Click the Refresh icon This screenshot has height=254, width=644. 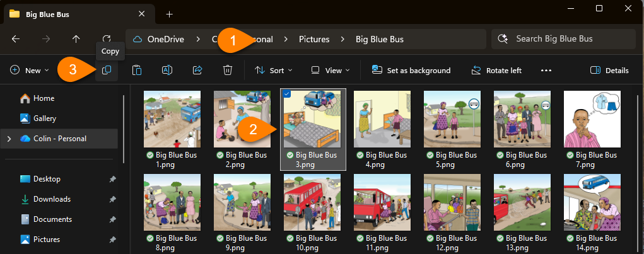107,39
